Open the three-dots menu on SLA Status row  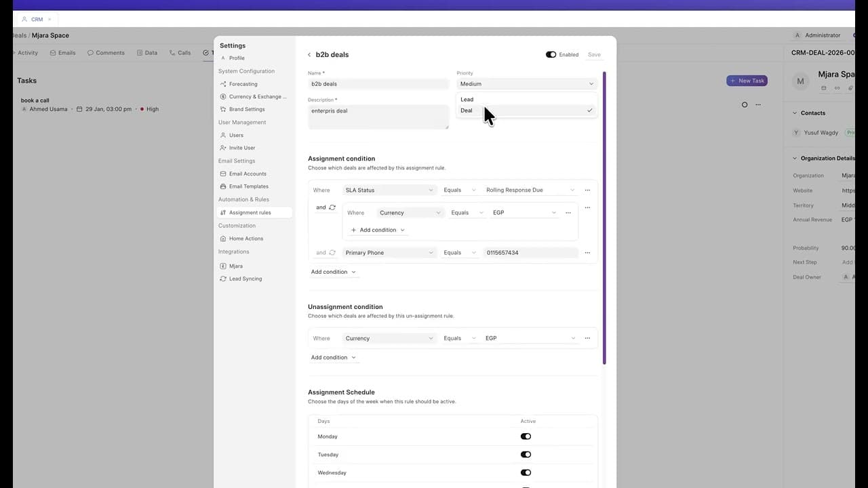tap(587, 190)
